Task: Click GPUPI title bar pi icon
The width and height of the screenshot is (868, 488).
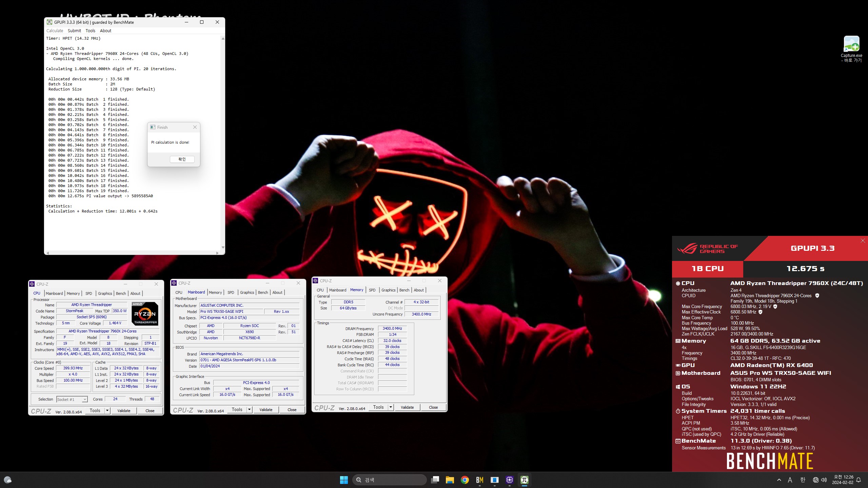Action: (x=50, y=22)
